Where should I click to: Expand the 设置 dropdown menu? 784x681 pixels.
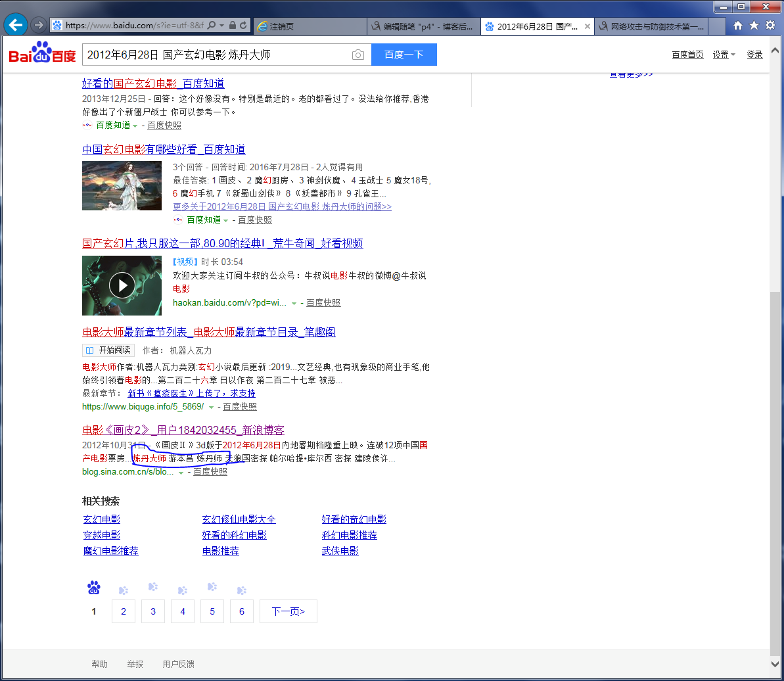coord(724,55)
